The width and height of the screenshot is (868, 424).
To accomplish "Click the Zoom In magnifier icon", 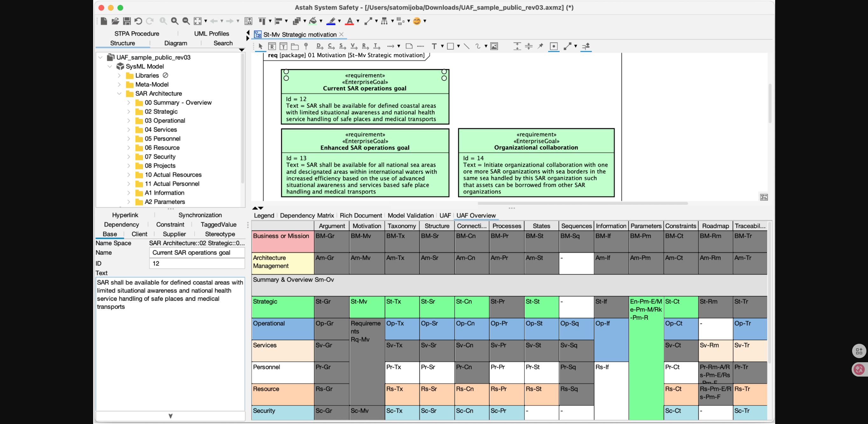I will [175, 21].
